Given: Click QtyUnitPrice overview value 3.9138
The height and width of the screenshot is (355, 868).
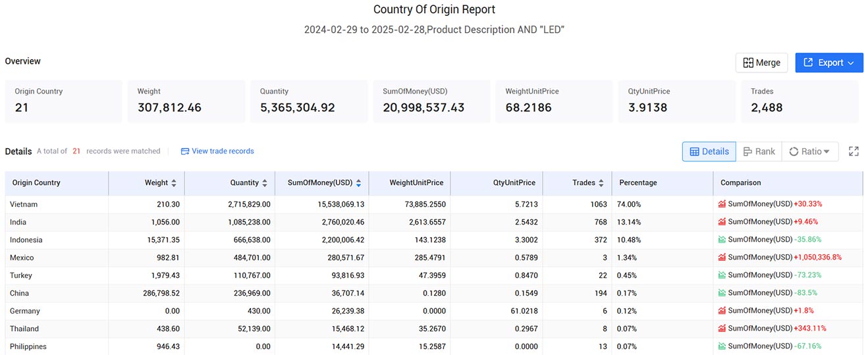Looking at the screenshot, I should click(647, 107).
